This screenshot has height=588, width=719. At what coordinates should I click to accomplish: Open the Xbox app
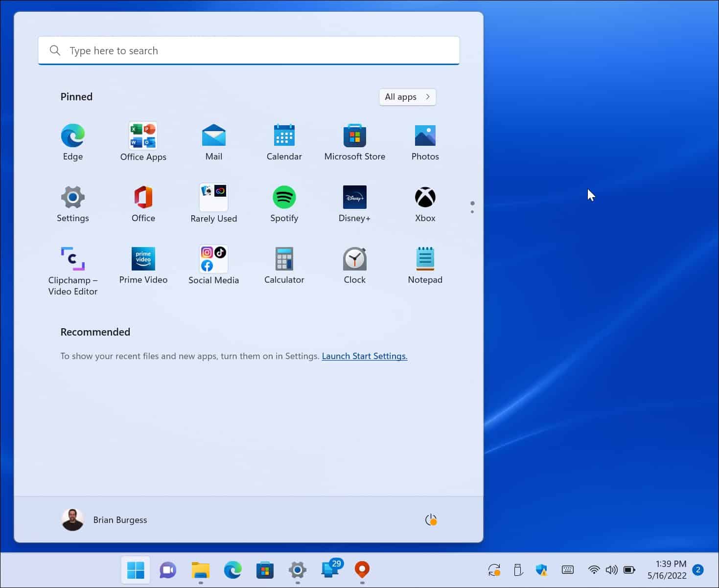coord(425,198)
